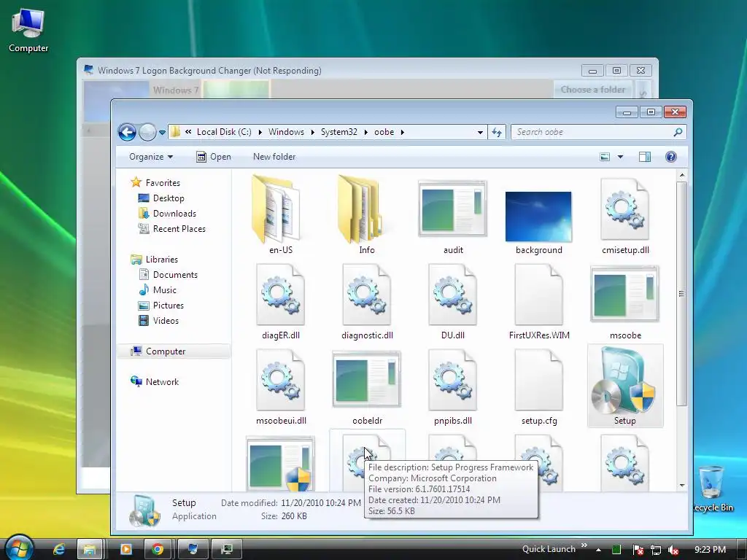The image size is (747, 560).
Task: Launch Internet Explorer from taskbar
Action: 59,549
